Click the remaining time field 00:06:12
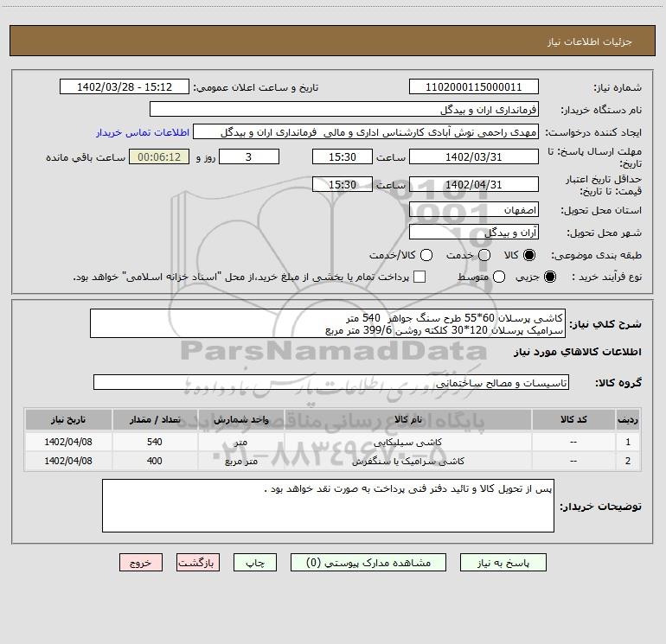 click(x=159, y=156)
